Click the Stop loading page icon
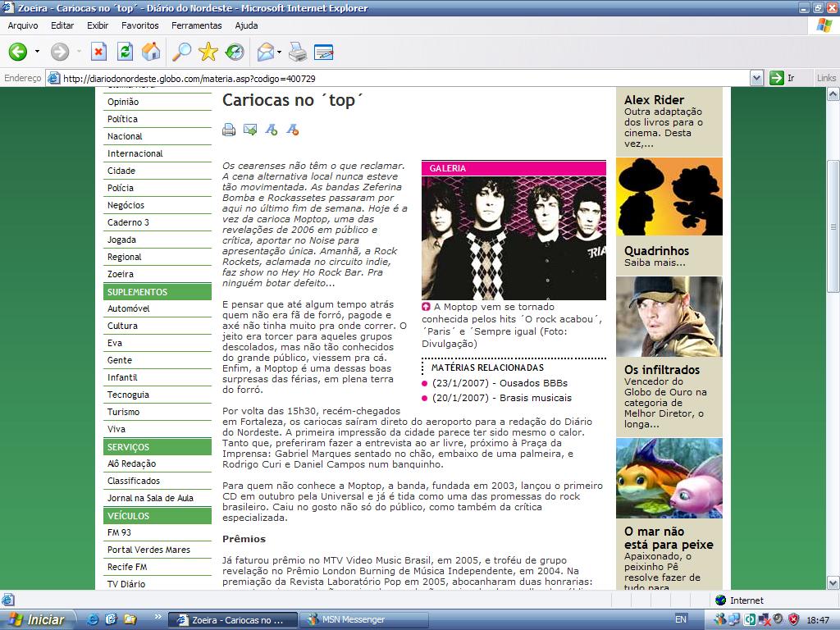 [x=98, y=52]
